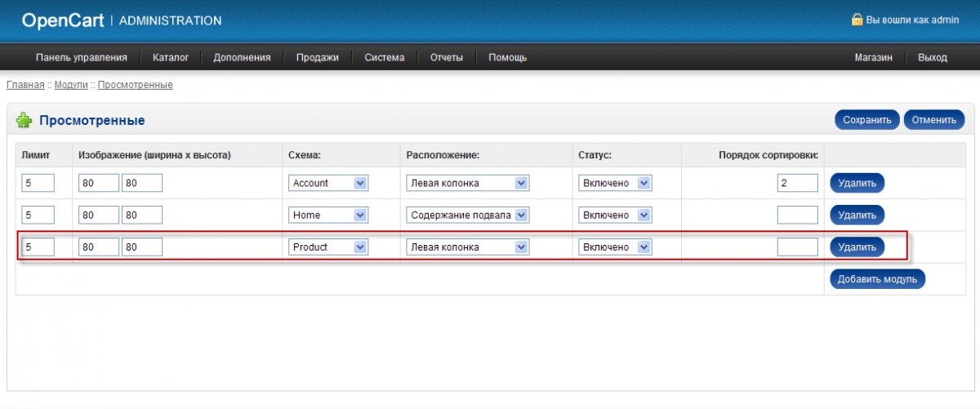980x409 pixels.
Task: Follow the Модули breadcrumb link
Action: pyautogui.click(x=71, y=85)
